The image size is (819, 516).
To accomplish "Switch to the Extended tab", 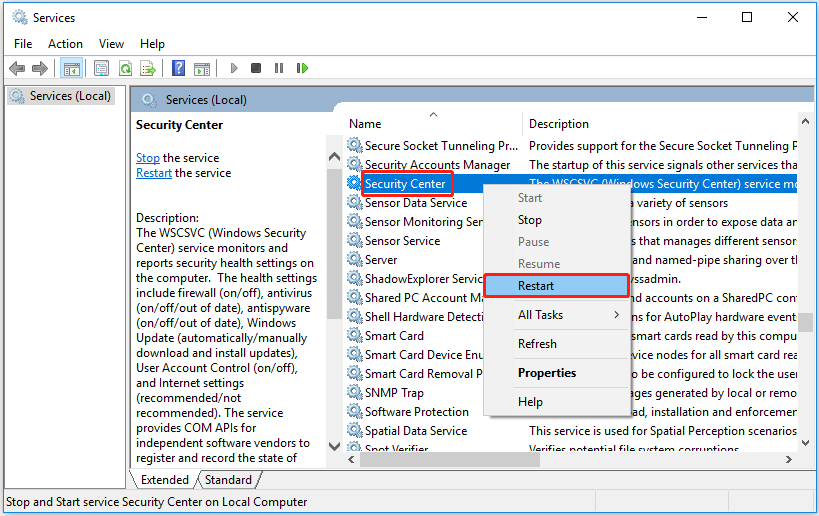I will 165,479.
